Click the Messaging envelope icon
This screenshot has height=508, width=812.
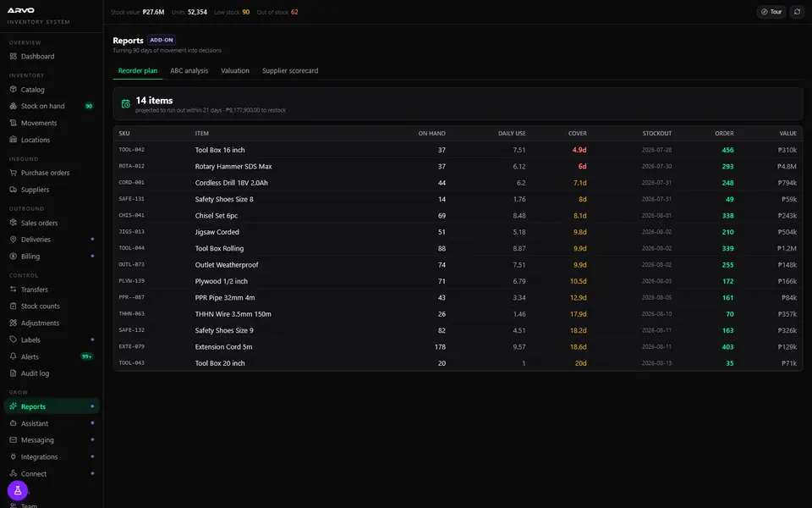(13, 439)
